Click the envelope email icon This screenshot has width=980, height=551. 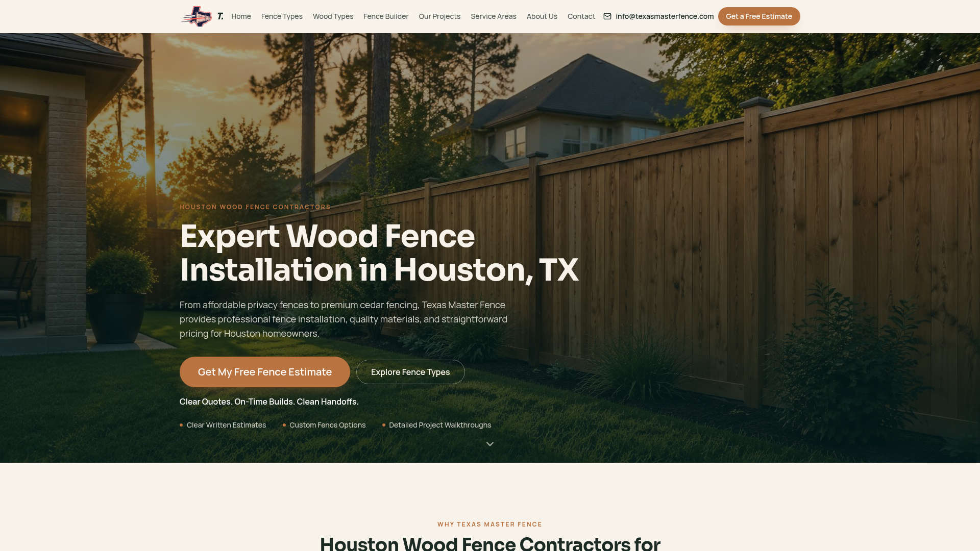pos(607,16)
